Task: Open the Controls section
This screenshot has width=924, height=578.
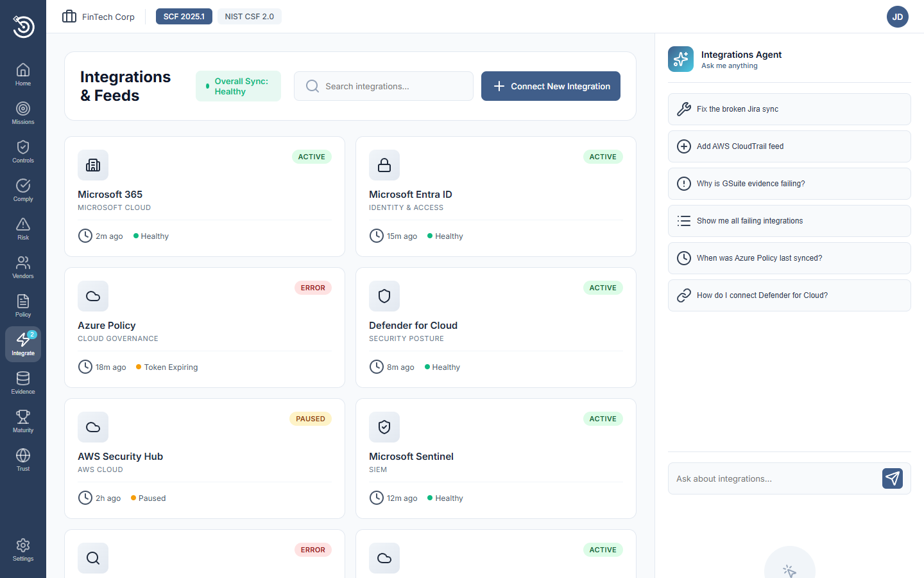Action: click(23, 152)
